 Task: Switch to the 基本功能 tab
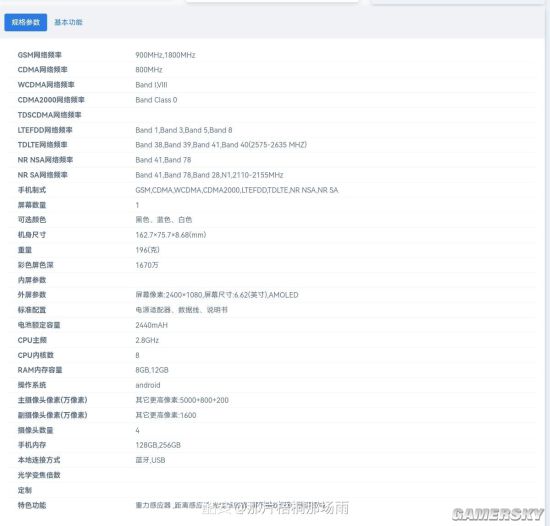click(68, 22)
